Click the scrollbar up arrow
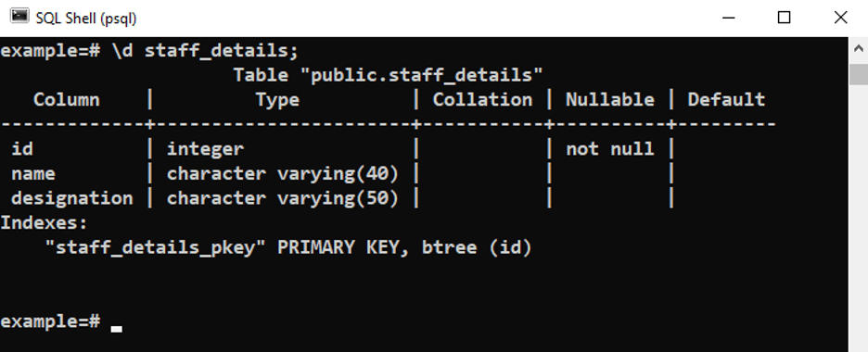Screen dimensions: 868x352 [858, 48]
